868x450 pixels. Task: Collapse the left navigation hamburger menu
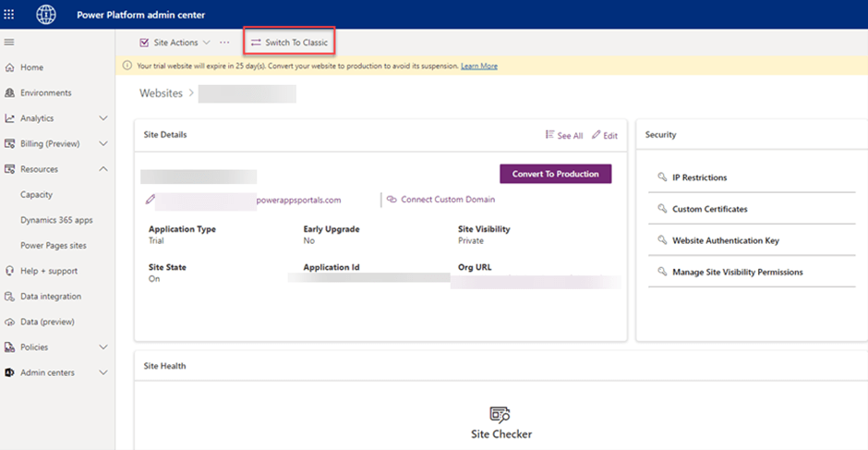(x=9, y=43)
